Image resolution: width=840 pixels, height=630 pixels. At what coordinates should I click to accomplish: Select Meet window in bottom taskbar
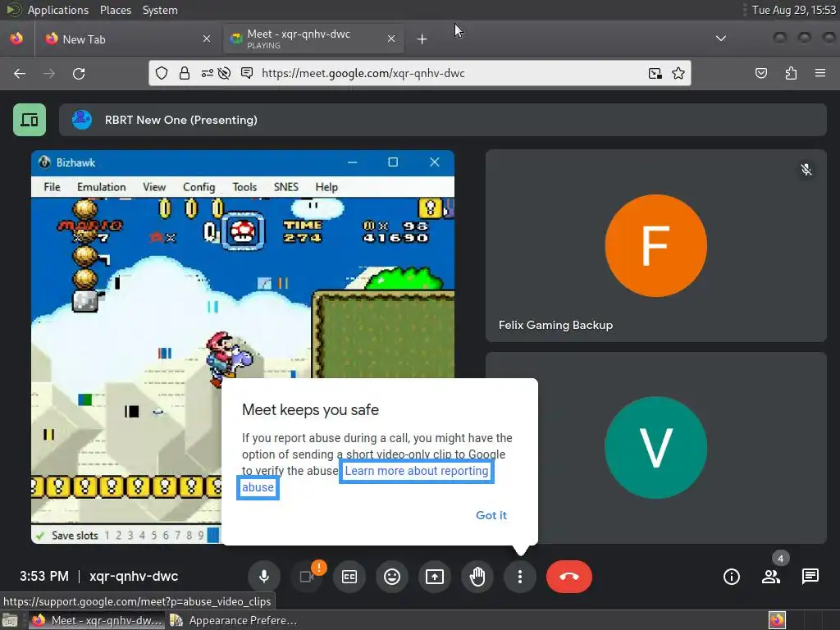97,620
